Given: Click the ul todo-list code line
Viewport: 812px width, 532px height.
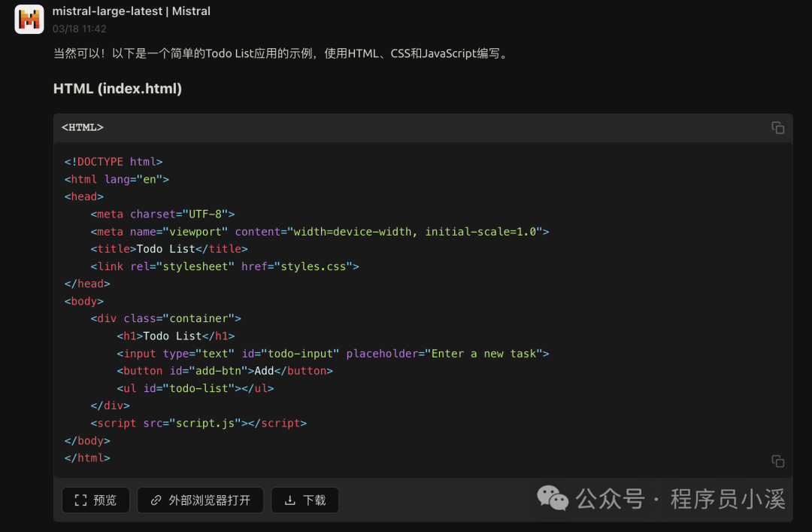Looking at the screenshot, I should tap(195, 388).
